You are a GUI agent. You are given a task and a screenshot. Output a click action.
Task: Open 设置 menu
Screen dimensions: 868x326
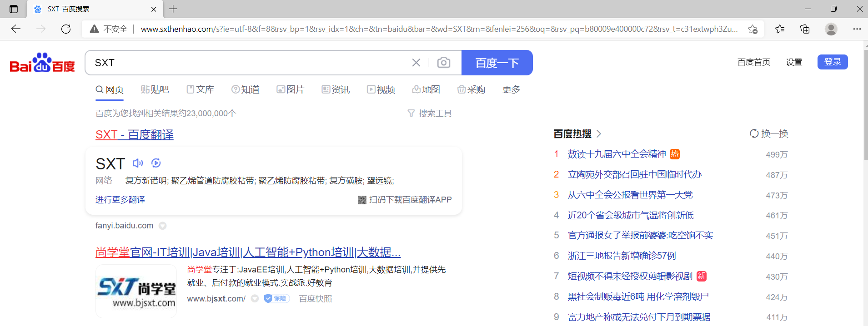(794, 62)
